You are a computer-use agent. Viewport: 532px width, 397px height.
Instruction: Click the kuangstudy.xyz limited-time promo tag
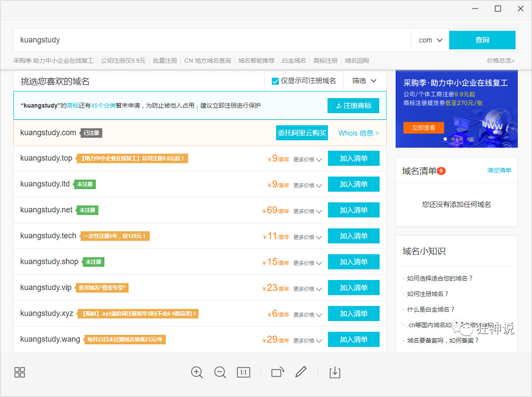tap(138, 313)
